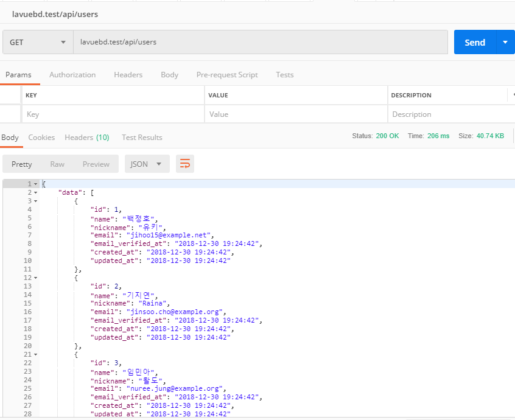
Task: Switch the response view to Raw
Action: [57, 164]
